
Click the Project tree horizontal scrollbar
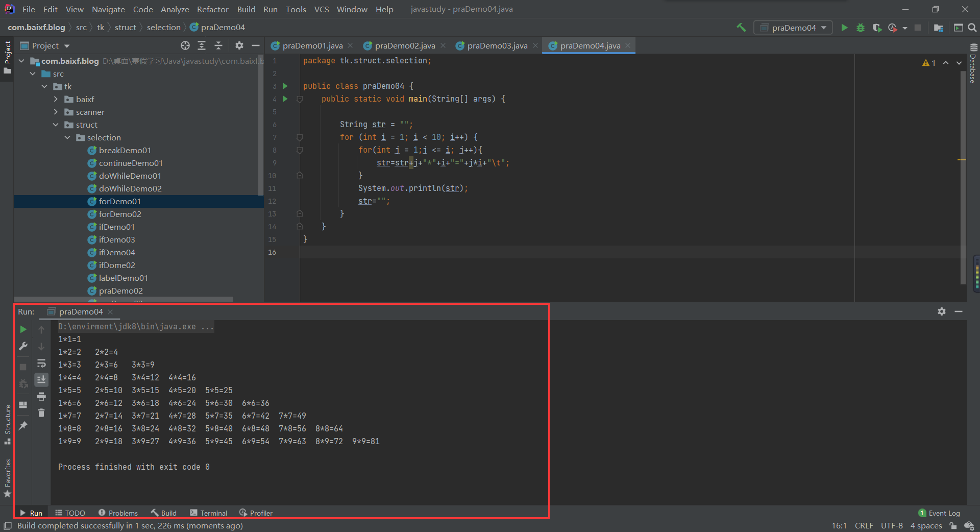[x=124, y=299]
